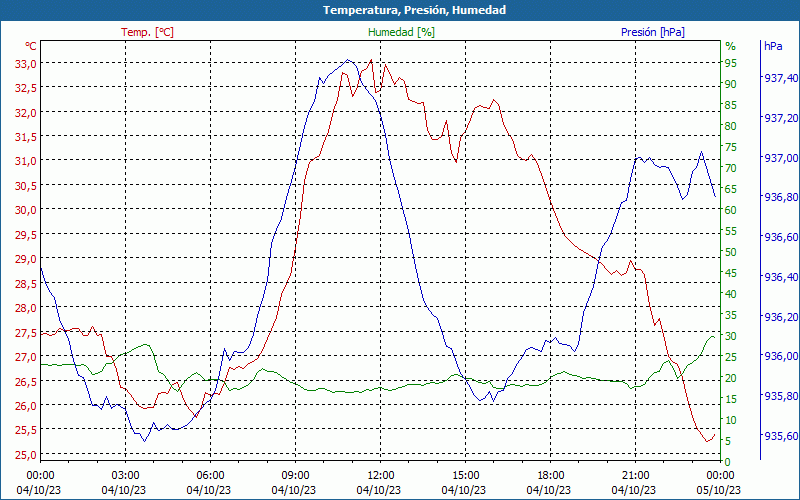Click the green "70" humidity axis value
Screen dimensions: 800x500
pos(731,168)
